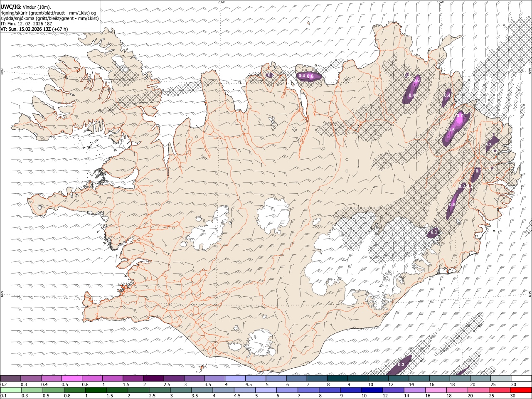The height and width of the screenshot is (399, 532).
Task: Pick the upper scale swatch starting at 12
Action: click(399, 378)
